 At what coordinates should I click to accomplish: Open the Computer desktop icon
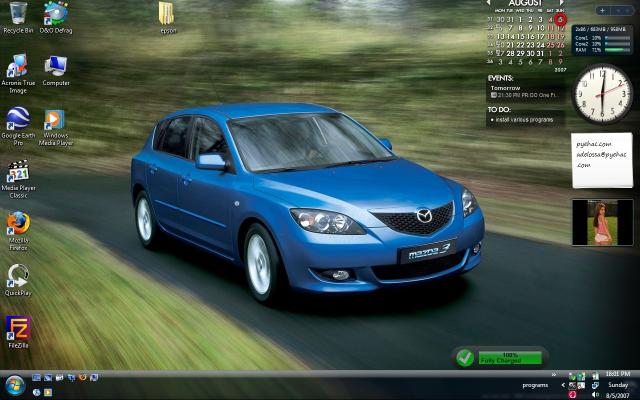[x=56, y=71]
